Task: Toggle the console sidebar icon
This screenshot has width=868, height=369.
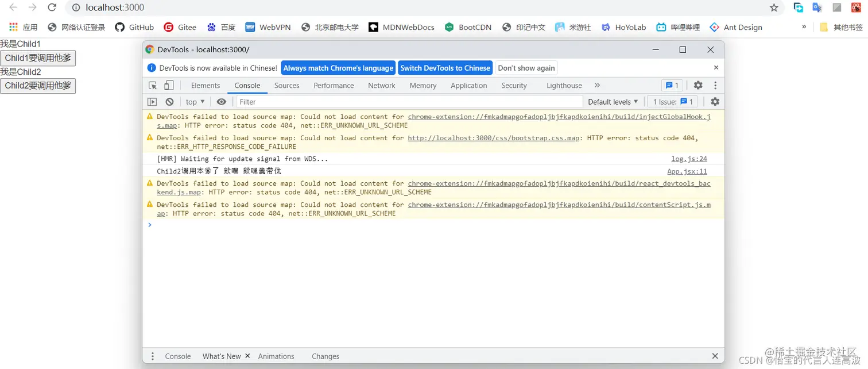Action: coord(152,102)
